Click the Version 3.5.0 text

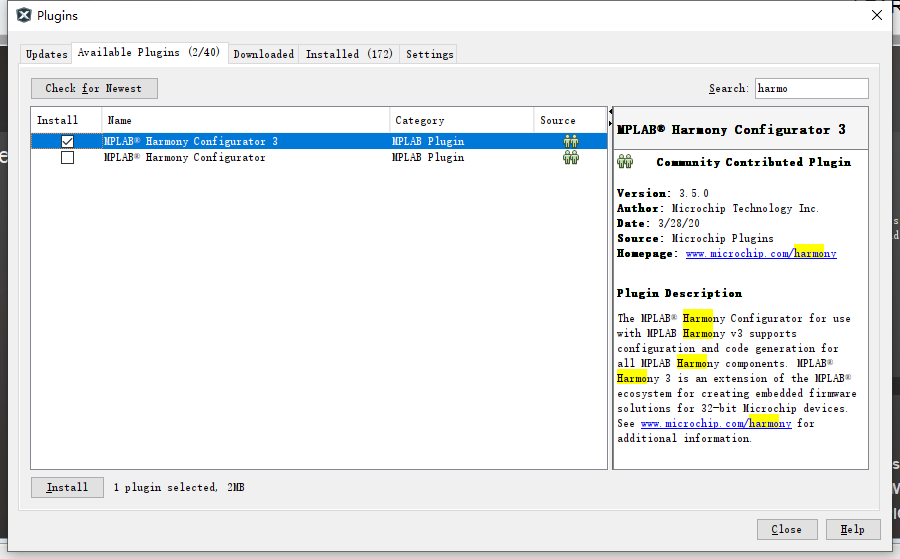[x=663, y=193]
